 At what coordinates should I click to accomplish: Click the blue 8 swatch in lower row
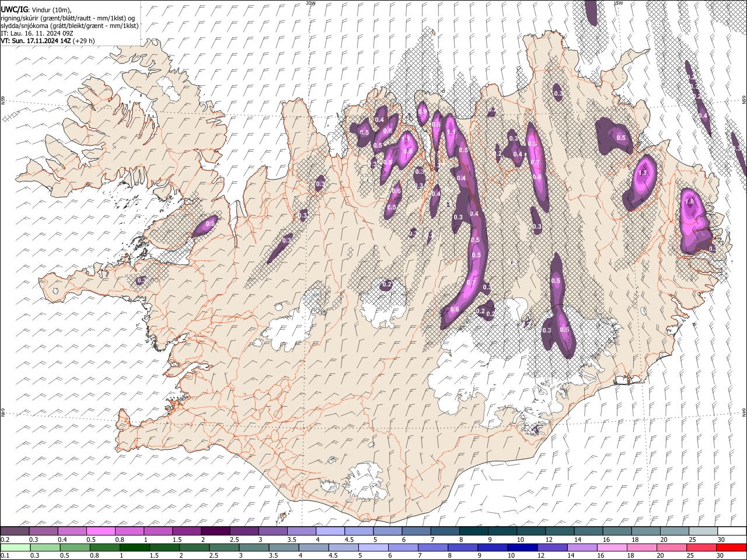[x=462, y=547]
